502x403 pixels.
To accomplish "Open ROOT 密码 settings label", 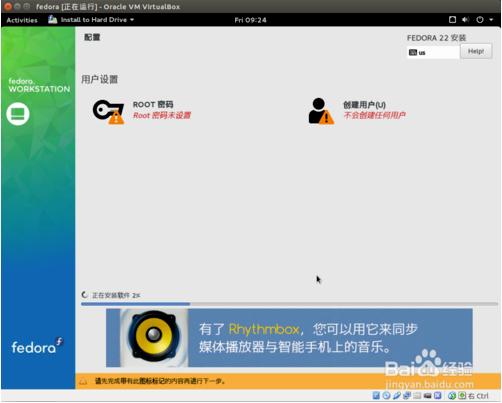I will (x=153, y=105).
